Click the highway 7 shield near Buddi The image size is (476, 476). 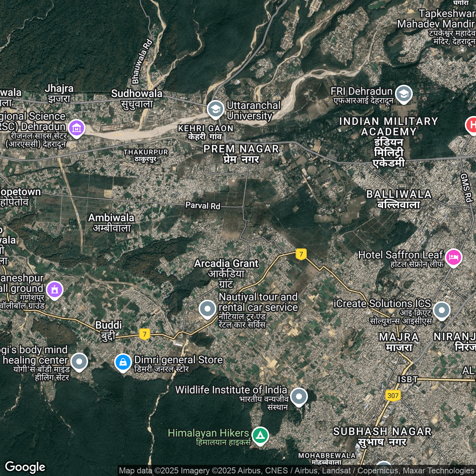pyautogui.click(x=145, y=334)
